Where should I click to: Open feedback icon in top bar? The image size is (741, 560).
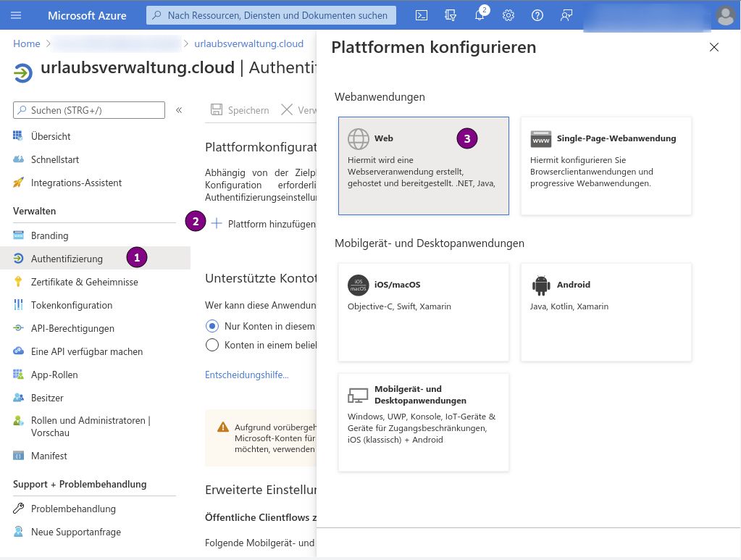[x=566, y=15]
